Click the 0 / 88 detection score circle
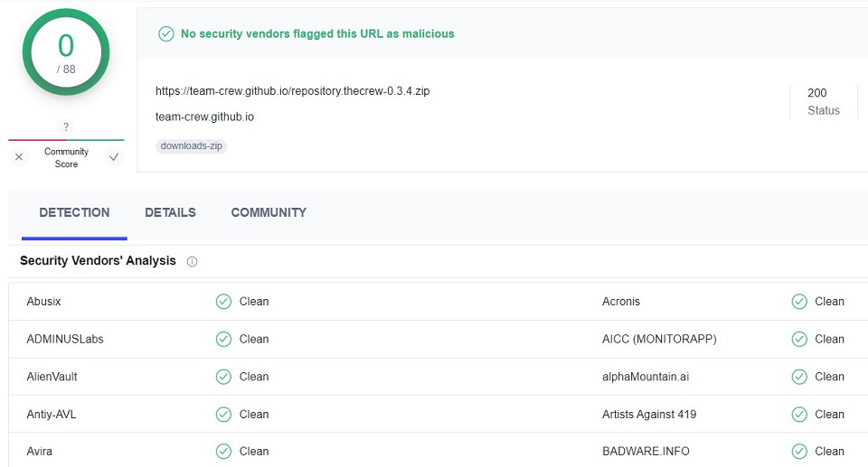 66,52
